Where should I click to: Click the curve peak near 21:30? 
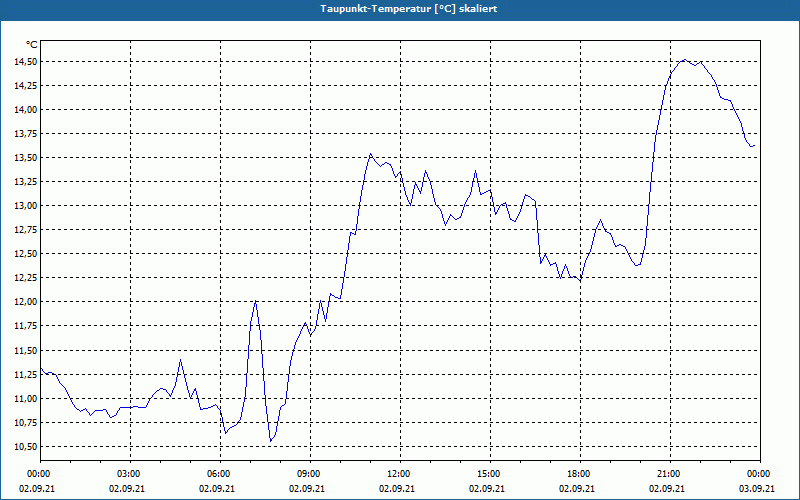coord(684,59)
